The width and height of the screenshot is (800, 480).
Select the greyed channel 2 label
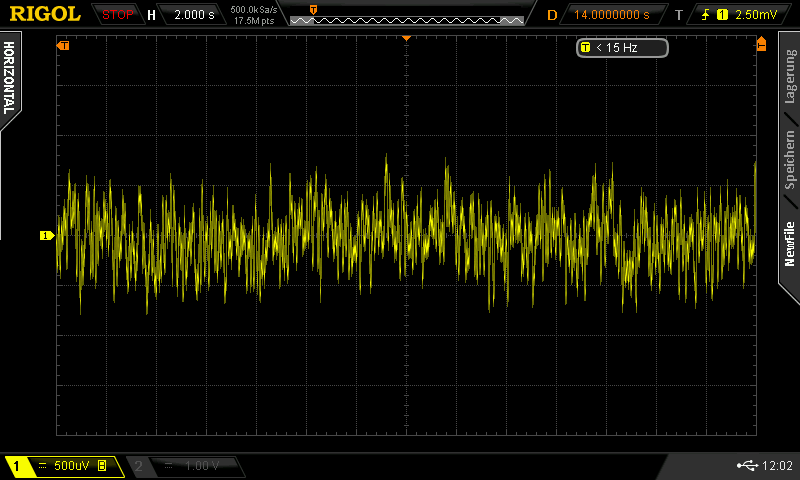[138, 466]
